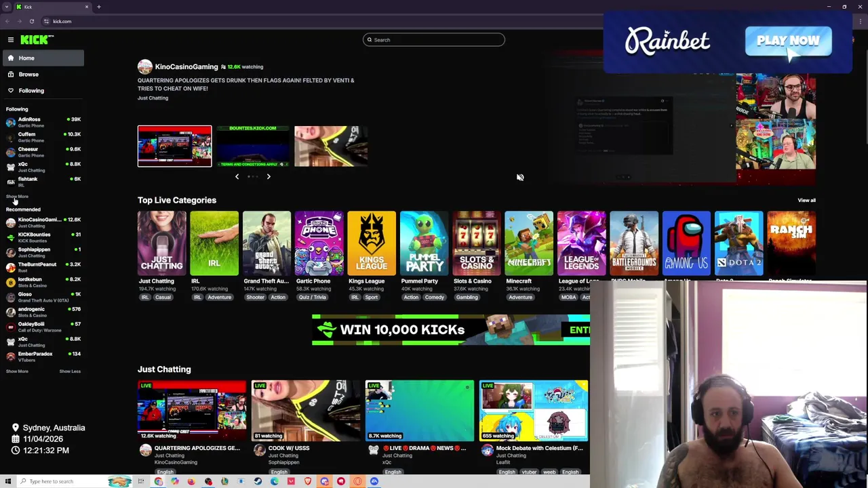Select third featured carousel thumbnail
This screenshot has width=868, height=488.
pos(331,146)
